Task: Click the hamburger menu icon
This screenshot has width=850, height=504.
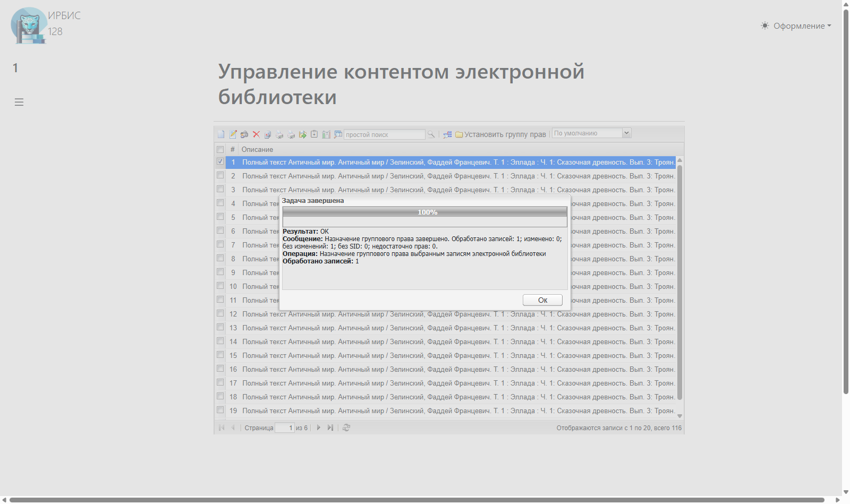Action: pyautogui.click(x=19, y=102)
